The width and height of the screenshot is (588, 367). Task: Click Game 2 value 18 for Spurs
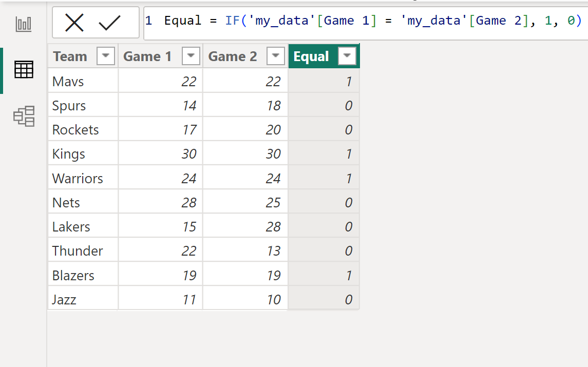point(245,105)
